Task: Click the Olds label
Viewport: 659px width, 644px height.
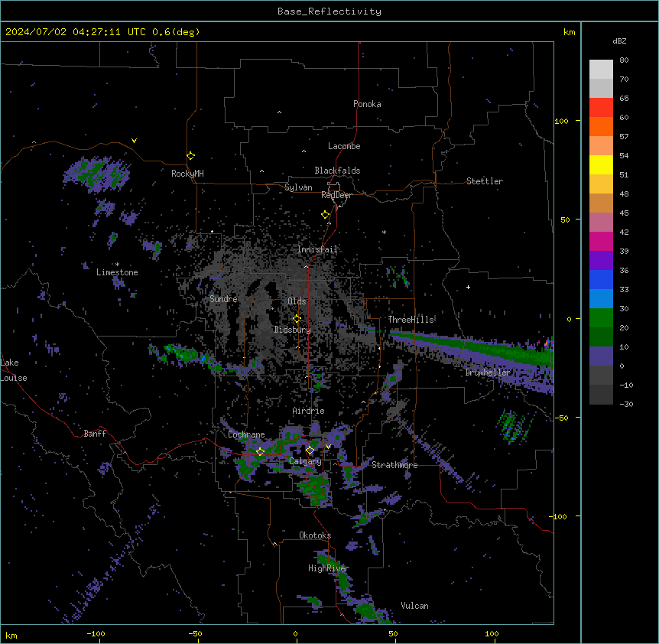Action: (x=297, y=301)
